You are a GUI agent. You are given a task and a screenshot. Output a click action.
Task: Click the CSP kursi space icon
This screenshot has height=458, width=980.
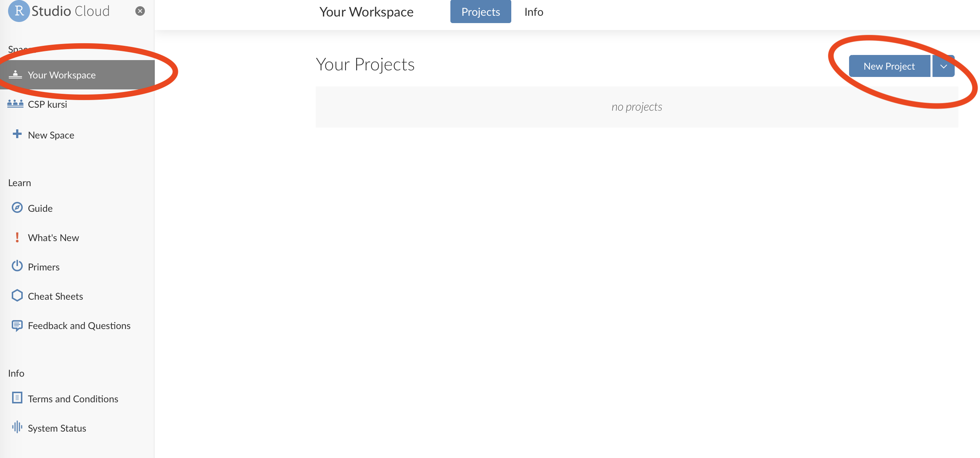point(14,104)
